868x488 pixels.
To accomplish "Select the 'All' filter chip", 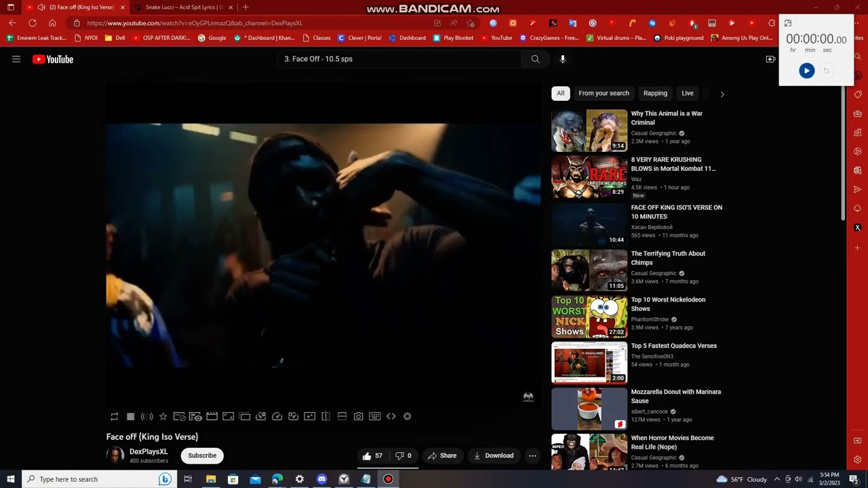I will click(x=560, y=94).
